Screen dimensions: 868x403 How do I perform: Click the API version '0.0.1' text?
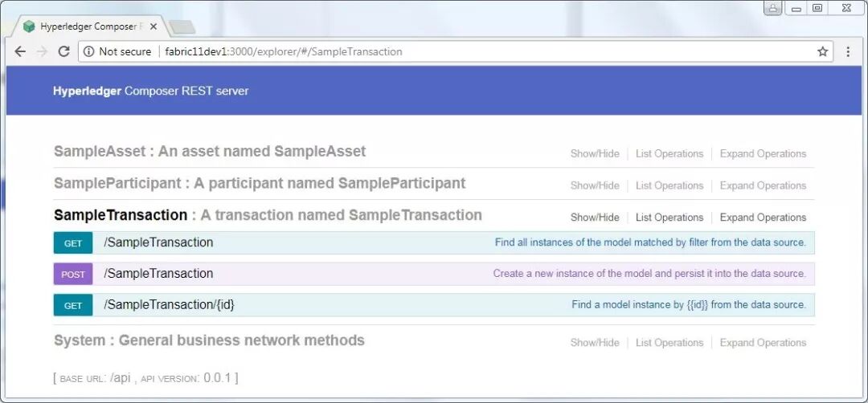click(218, 378)
